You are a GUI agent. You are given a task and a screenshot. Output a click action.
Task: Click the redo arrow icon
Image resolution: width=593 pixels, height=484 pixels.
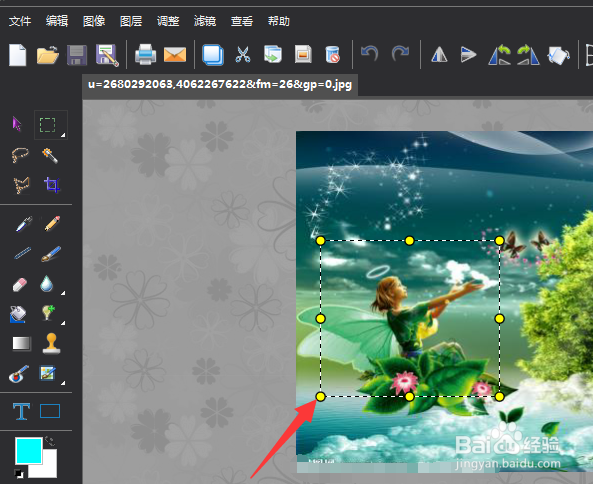tap(400, 53)
